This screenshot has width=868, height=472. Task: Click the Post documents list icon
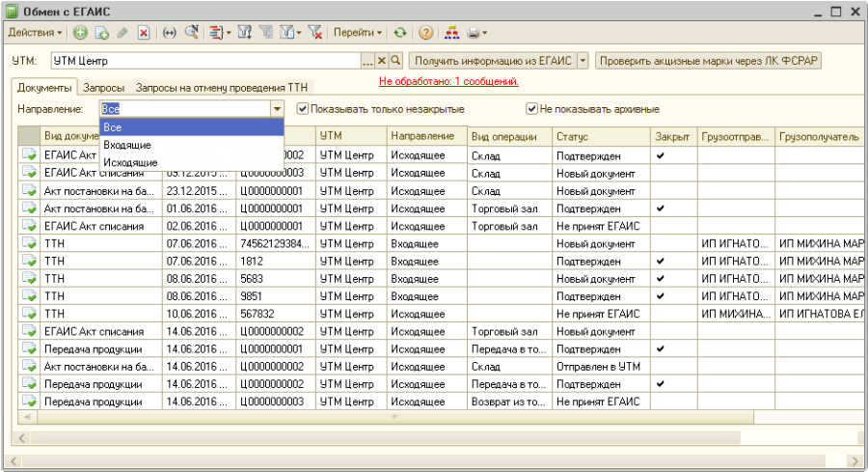coord(216,33)
